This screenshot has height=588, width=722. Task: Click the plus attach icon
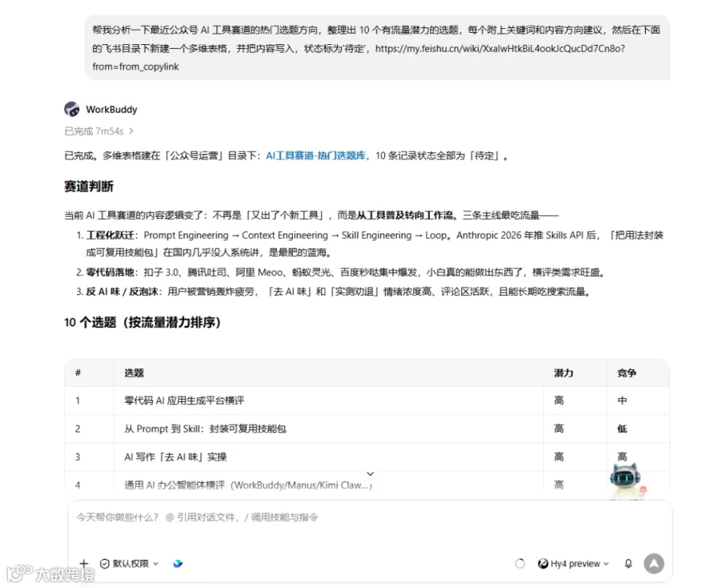(x=83, y=563)
